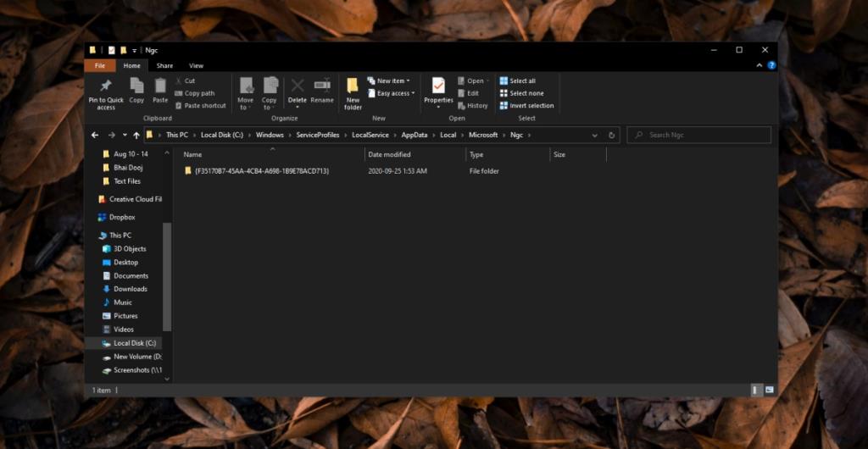Click the Copy icon in Clipboard group
868x449 pixels.
[136, 86]
